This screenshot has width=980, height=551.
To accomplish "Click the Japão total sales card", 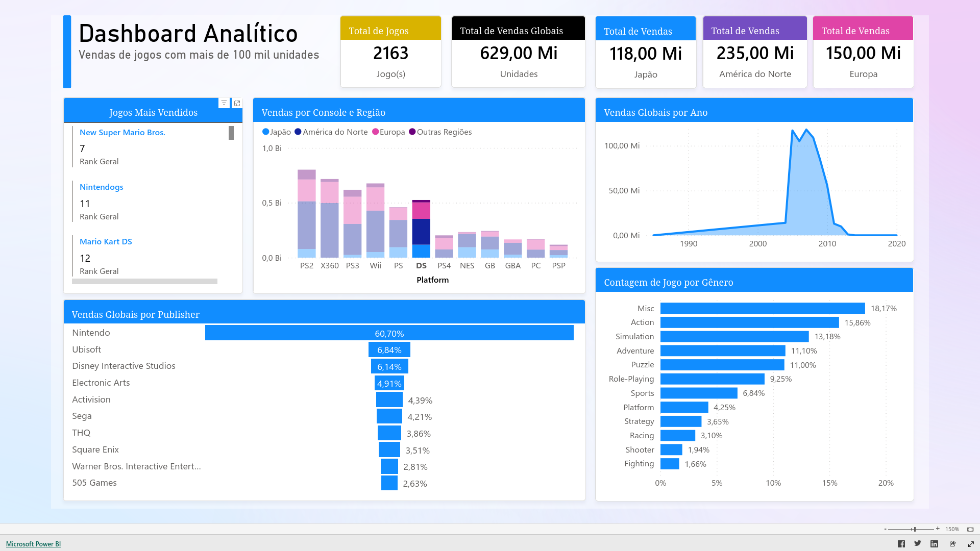I will (x=646, y=52).
